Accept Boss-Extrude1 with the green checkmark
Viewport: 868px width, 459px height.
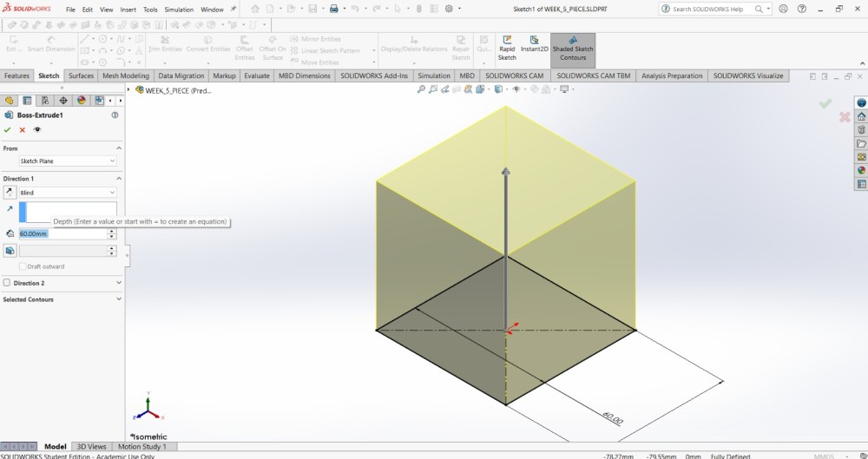coord(7,130)
